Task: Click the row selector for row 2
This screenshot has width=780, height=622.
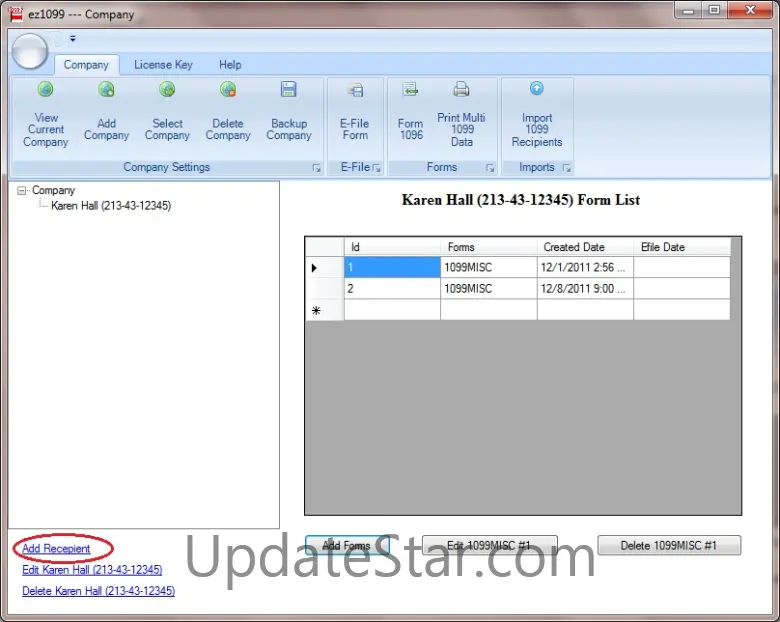Action: tap(325, 289)
